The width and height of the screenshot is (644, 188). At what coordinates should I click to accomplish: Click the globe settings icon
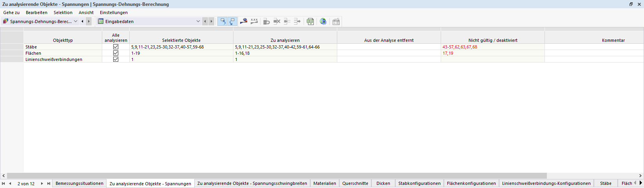(x=323, y=21)
